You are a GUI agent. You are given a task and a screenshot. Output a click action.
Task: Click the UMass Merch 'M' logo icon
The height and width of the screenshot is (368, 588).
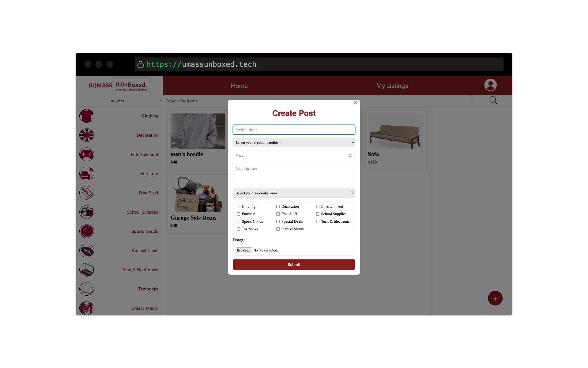coord(87,308)
